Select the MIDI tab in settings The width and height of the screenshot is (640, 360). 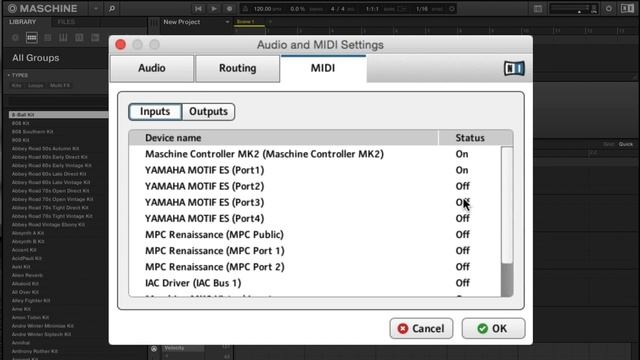[323, 68]
